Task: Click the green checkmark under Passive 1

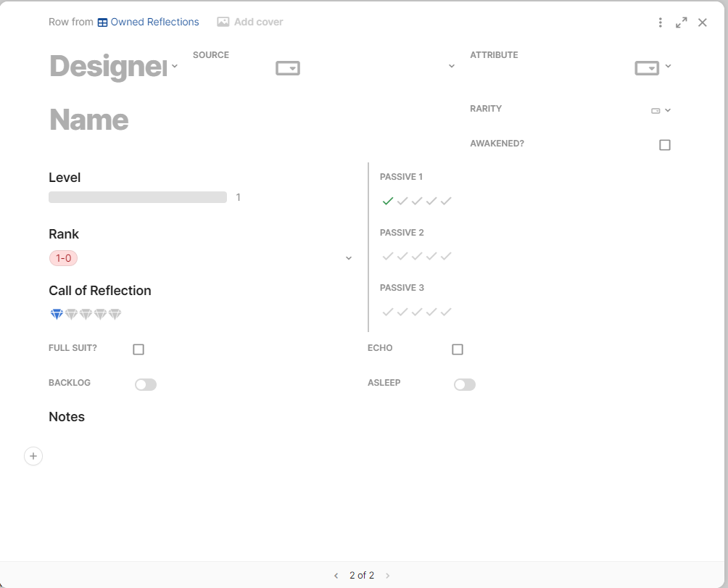Action: click(388, 201)
